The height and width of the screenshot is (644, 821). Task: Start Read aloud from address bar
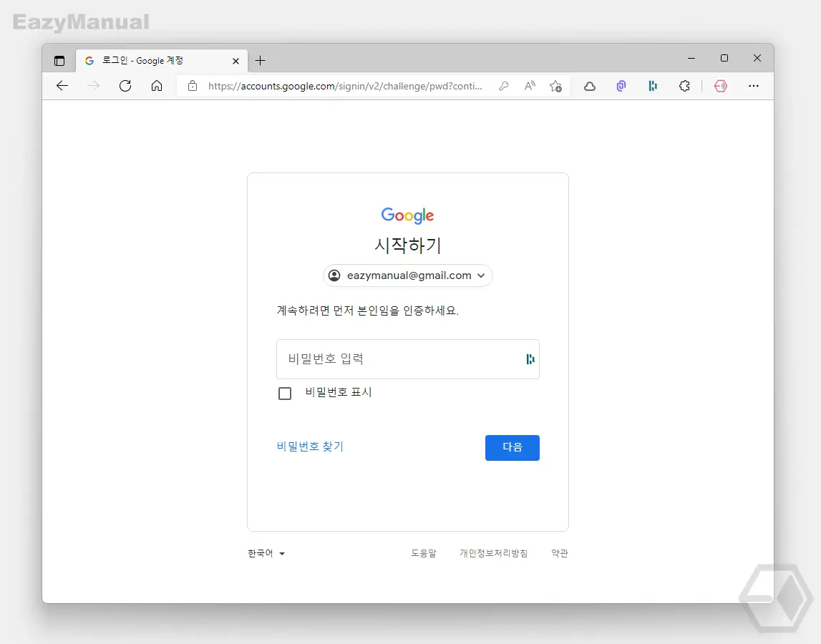coord(530,86)
